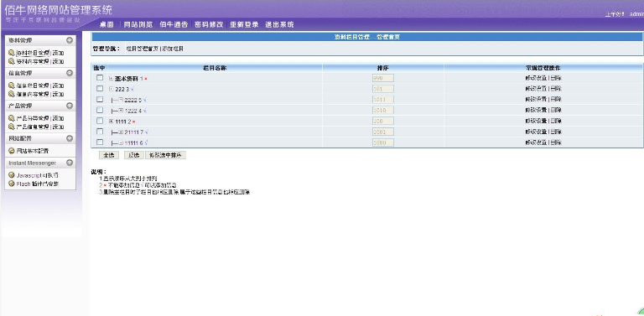Tick the checkbox for row 21111
644x316 pixels.
point(100,132)
